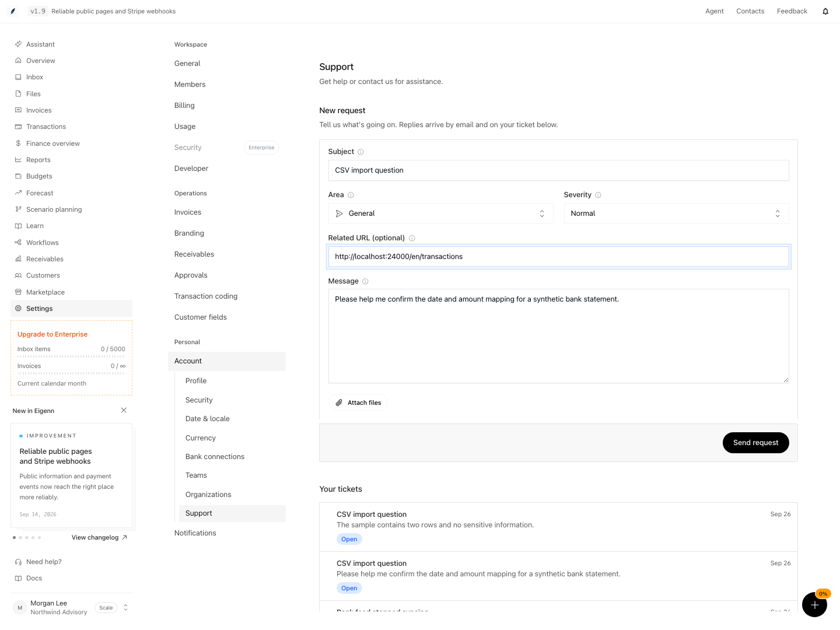Image resolution: width=840 pixels, height=630 pixels.
Task: Select the Marketplace store icon
Action: pyautogui.click(x=18, y=292)
